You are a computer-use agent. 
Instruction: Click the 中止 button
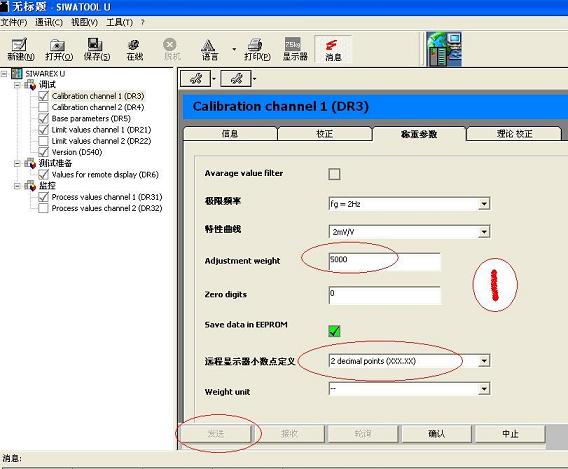510,434
